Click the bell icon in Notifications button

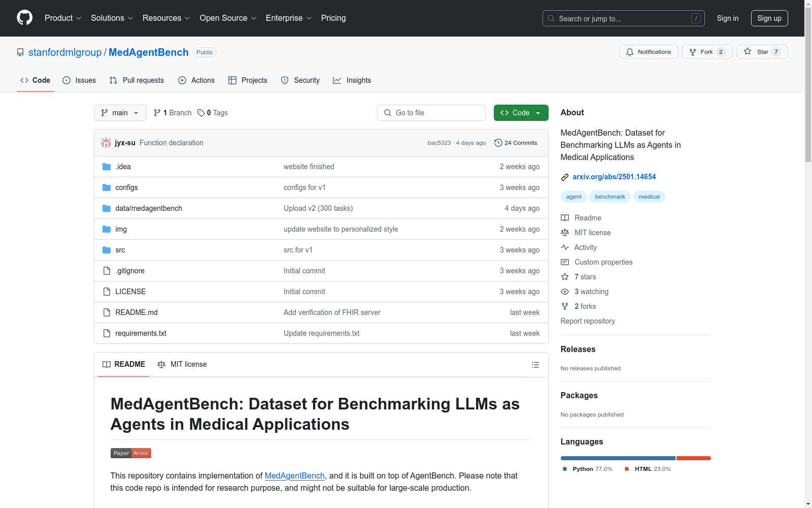630,52
